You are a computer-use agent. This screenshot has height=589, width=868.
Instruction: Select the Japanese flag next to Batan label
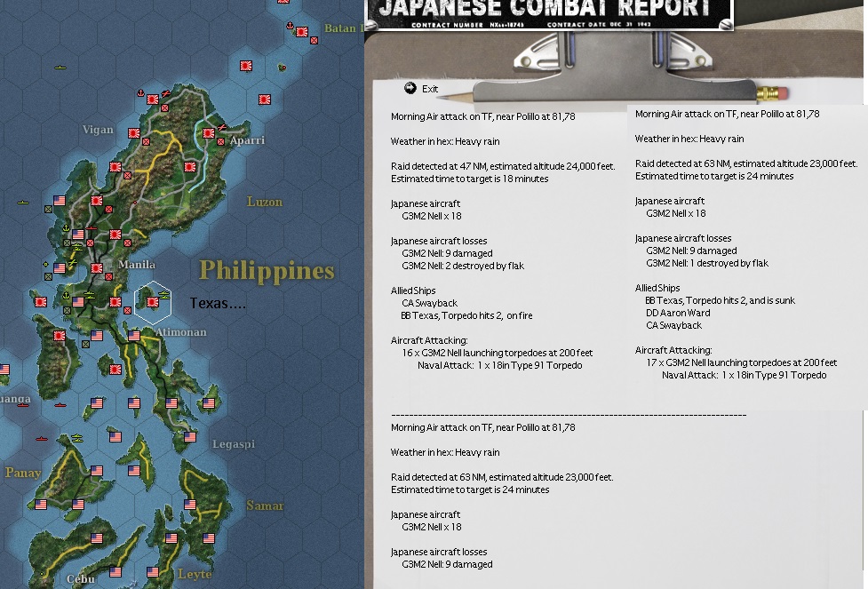point(302,32)
